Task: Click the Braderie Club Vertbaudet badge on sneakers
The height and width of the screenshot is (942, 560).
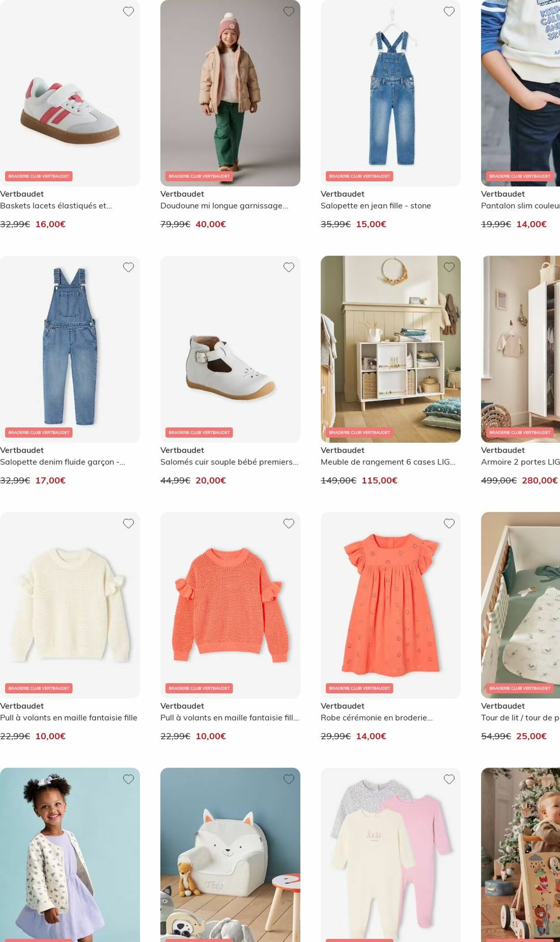Action: click(x=39, y=176)
